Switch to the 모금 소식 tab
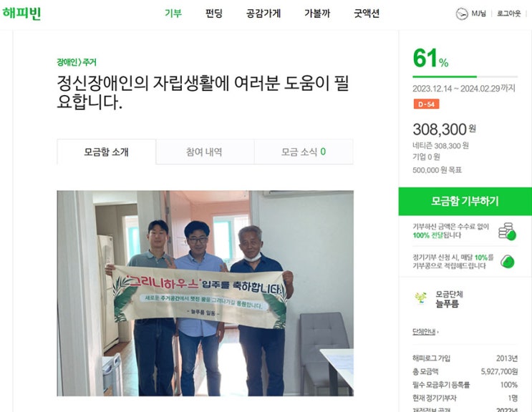The height and width of the screenshot is (412, 532). (304, 152)
